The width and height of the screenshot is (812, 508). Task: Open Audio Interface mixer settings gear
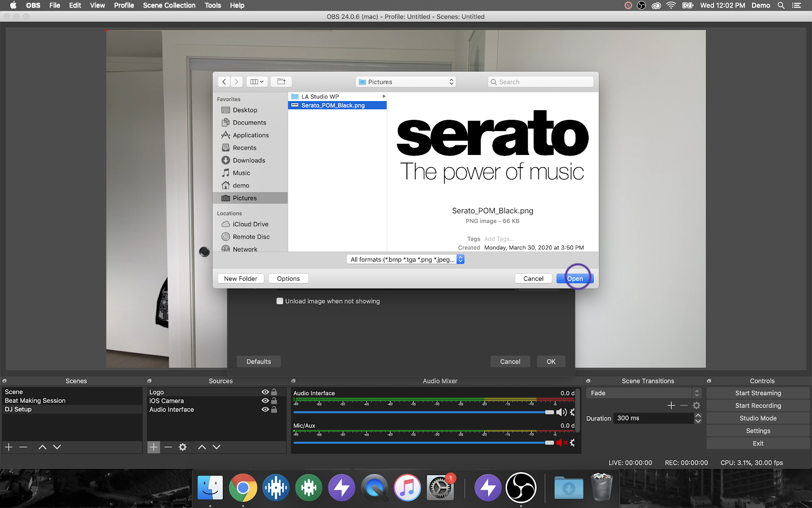point(572,412)
